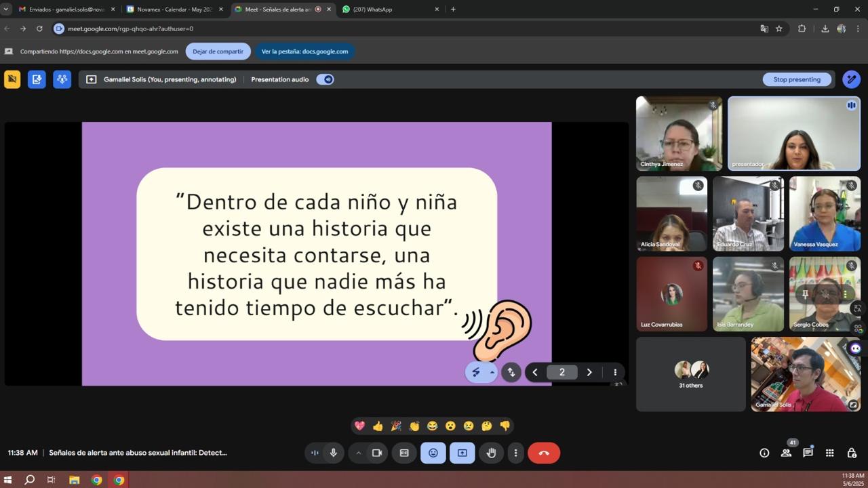Toggle the Presentation audio switch
The image size is (868, 488).
point(325,79)
